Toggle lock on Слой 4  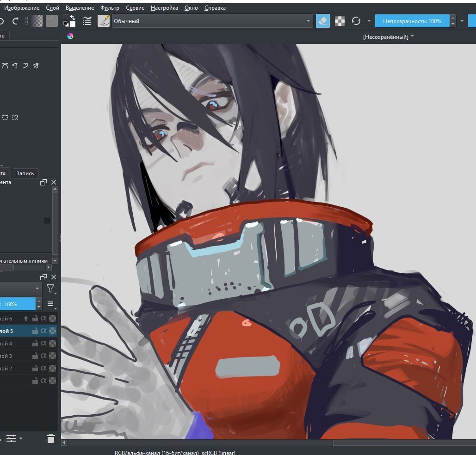click(x=35, y=343)
